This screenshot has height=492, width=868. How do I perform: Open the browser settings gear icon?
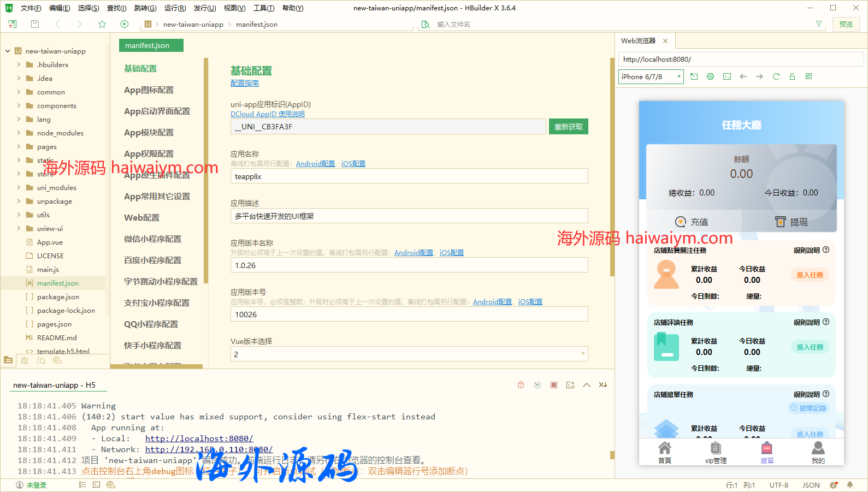pos(710,76)
